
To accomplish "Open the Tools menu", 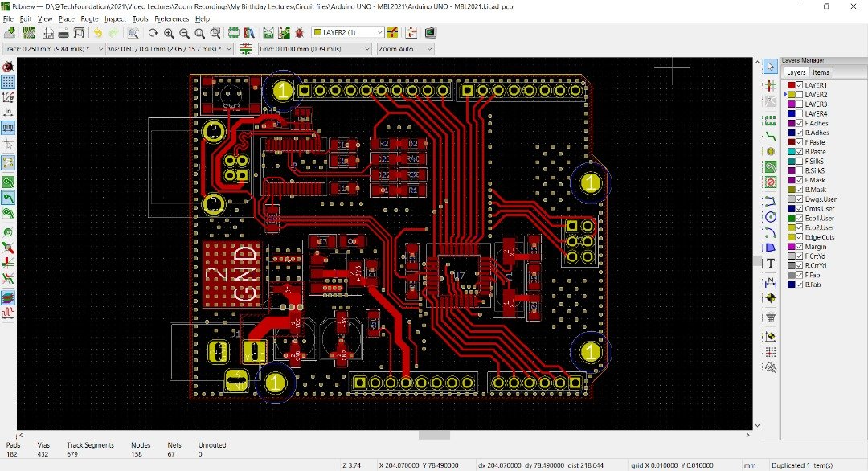I will click(x=140, y=18).
